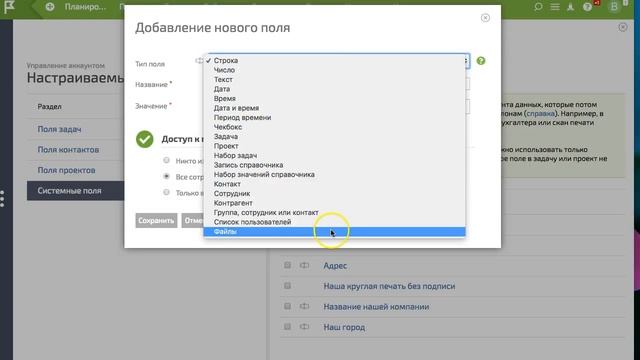Viewport: 640px width, 360px height.
Task: Choose Строка in the type list
Action: coord(334,60)
